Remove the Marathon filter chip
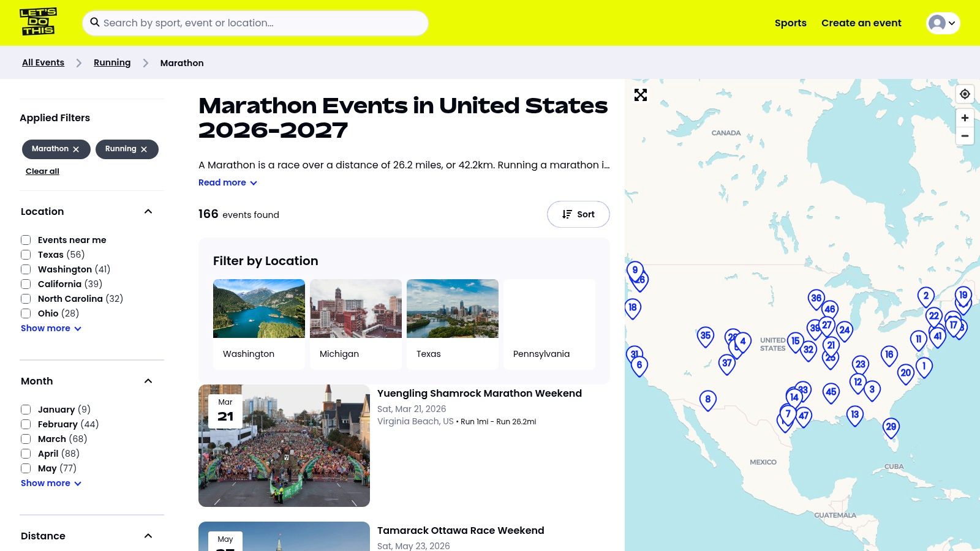980x551 pixels. 76,149
